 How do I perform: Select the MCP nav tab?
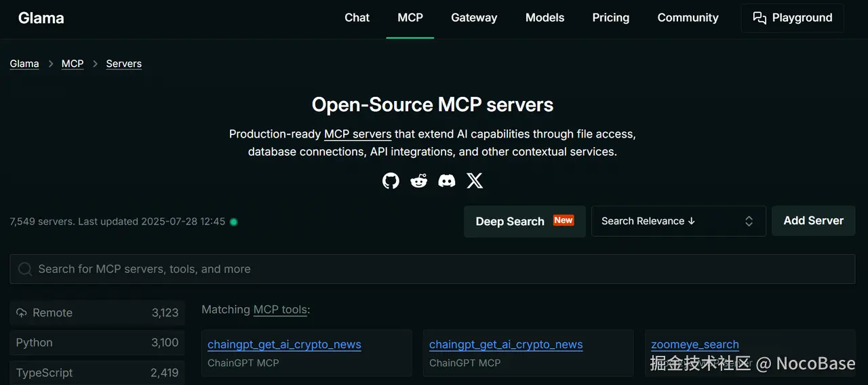pyautogui.click(x=410, y=18)
